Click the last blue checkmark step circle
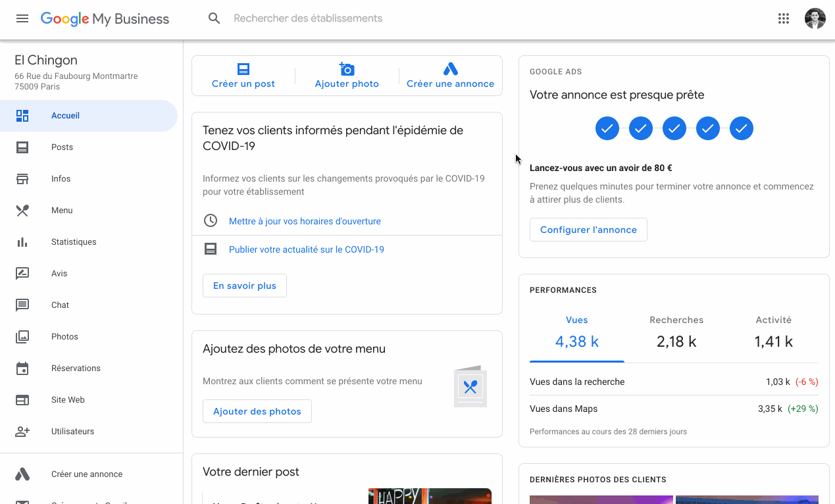This screenshot has height=504, width=835. [x=742, y=128]
